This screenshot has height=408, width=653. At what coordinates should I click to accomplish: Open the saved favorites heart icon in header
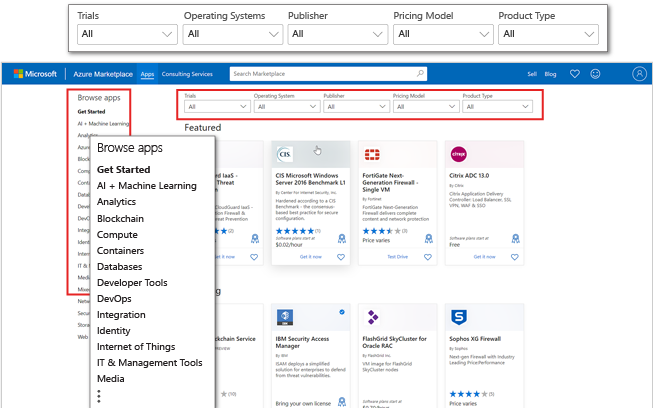(x=575, y=74)
